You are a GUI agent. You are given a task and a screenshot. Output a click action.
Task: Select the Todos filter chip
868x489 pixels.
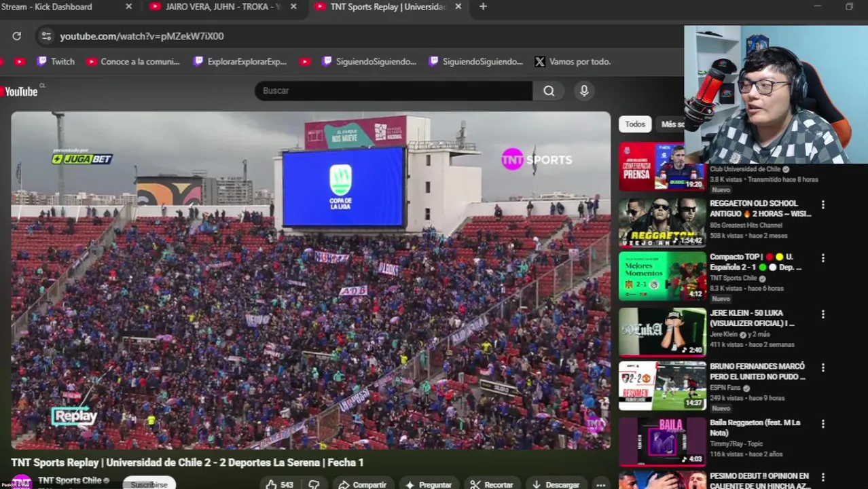[635, 124]
